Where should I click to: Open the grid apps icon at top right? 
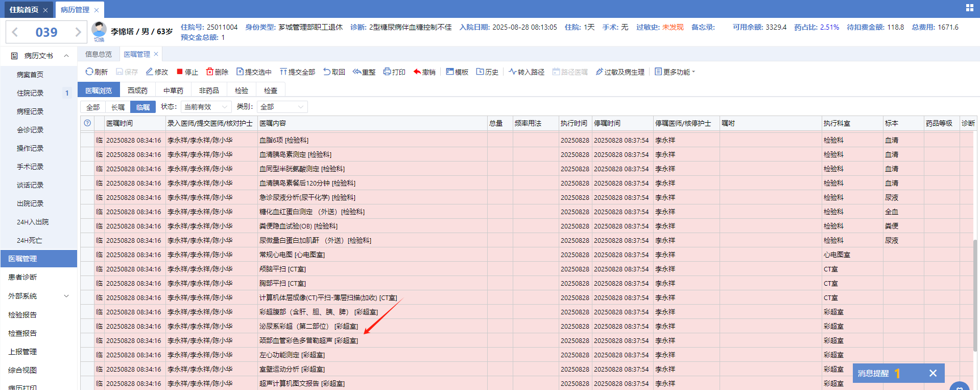coord(969,8)
